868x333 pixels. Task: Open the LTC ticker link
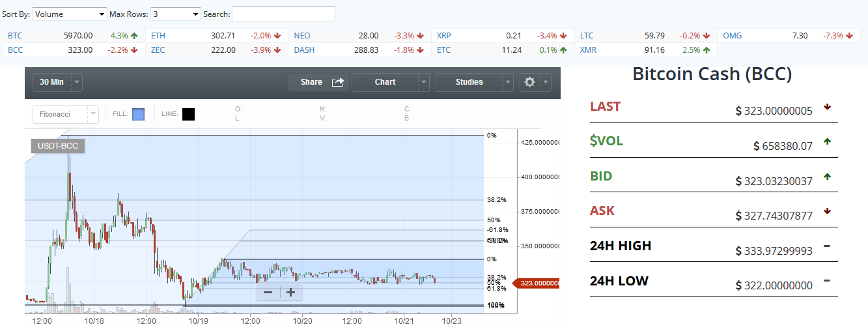tap(587, 36)
